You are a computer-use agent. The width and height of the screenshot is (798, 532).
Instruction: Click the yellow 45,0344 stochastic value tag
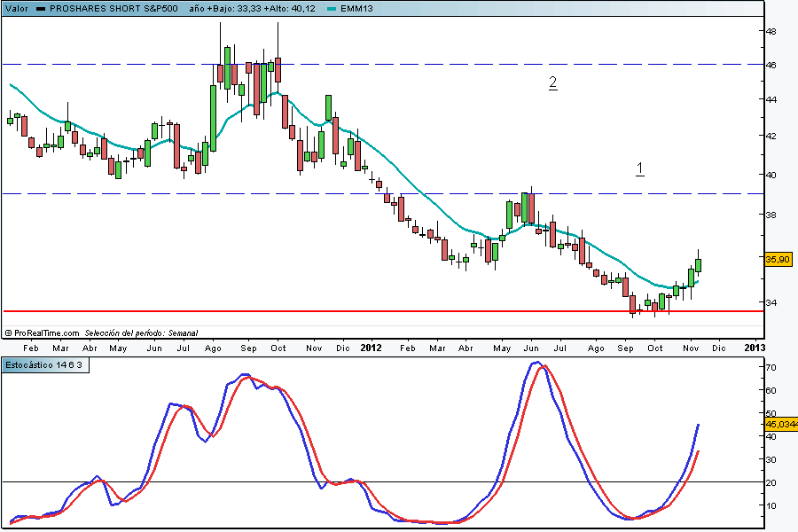coord(780,424)
